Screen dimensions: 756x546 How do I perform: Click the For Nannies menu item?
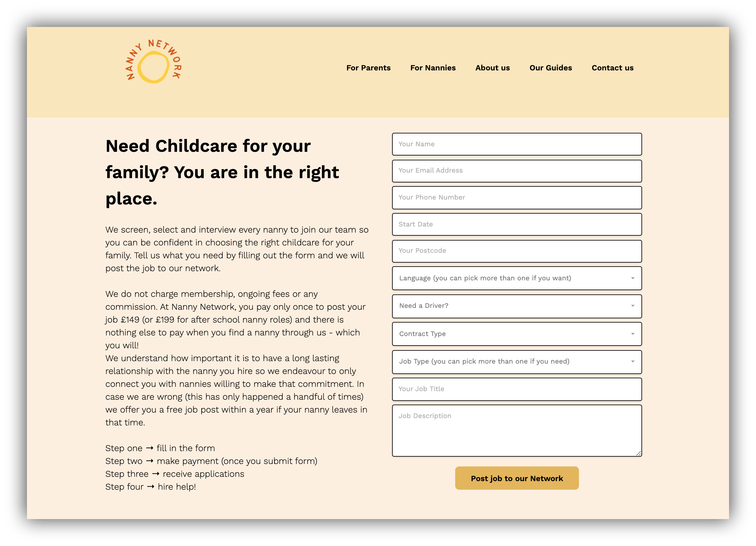point(433,67)
